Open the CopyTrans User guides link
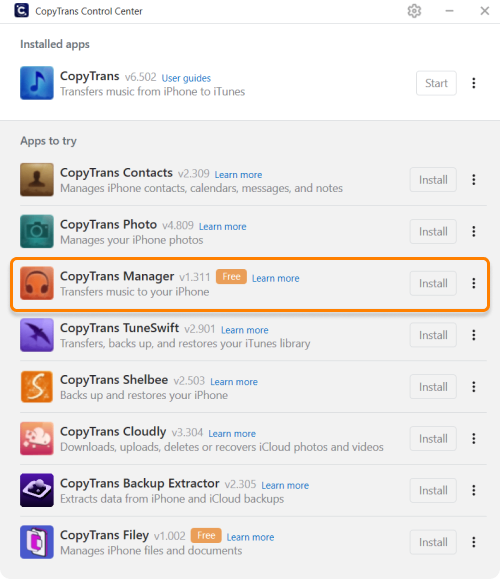500x579 pixels. pyautogui.click(x=186, y=78)
